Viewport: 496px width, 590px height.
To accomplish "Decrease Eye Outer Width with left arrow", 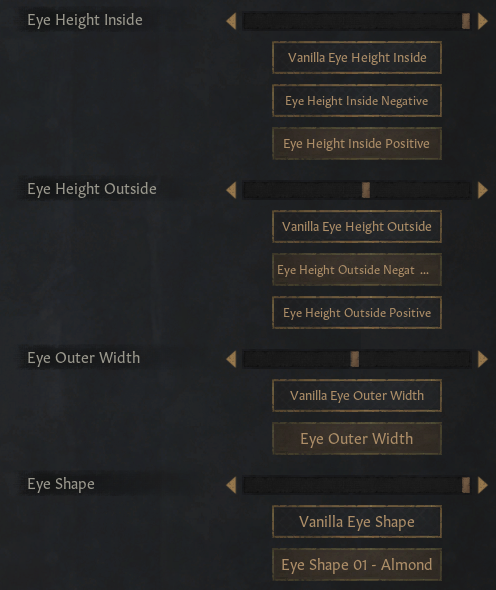I will (231, 359).
